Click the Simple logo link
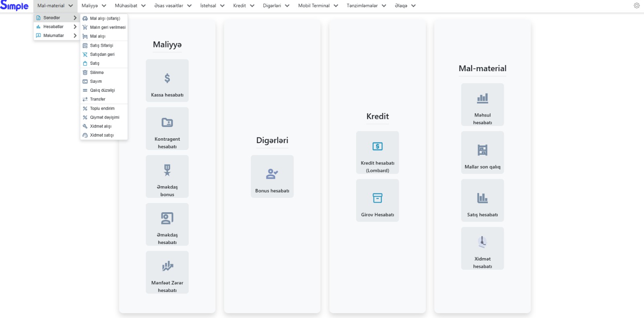The height and width of the screenshot is (318, 644). tap(14, 6)
